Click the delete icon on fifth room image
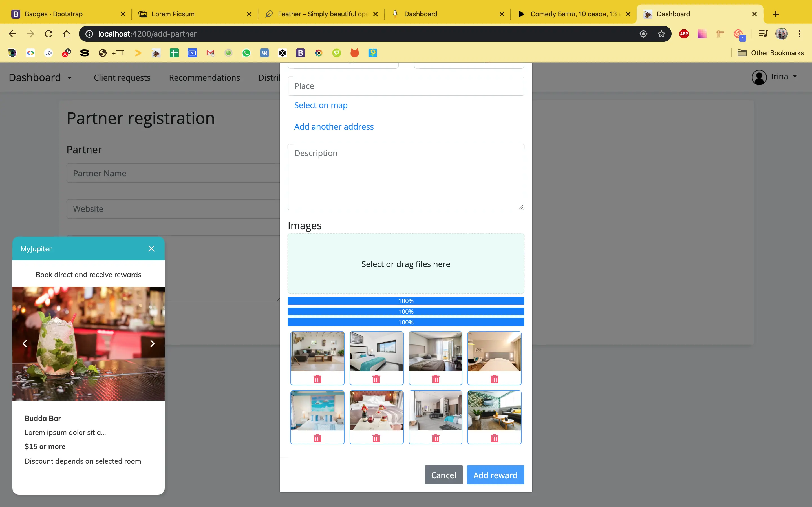Viewport: 812px width, 507px height. pos(317,438)
